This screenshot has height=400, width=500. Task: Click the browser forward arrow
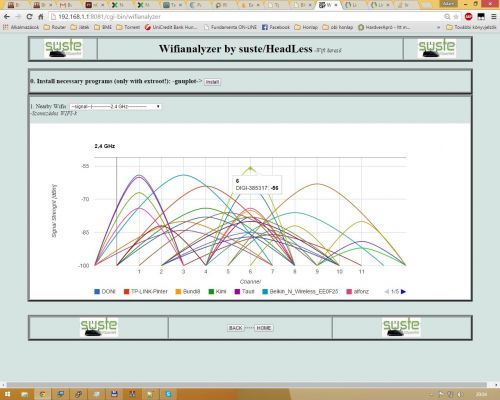coord(18,17)
